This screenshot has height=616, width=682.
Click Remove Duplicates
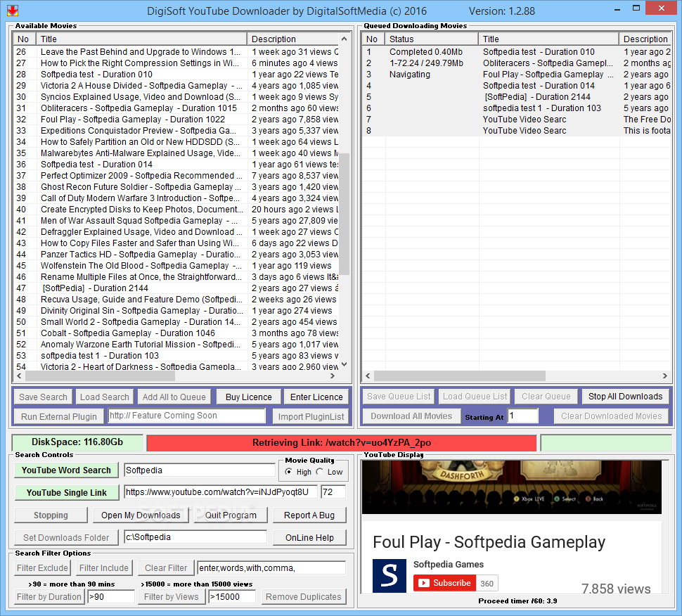(x=303, y=596)
